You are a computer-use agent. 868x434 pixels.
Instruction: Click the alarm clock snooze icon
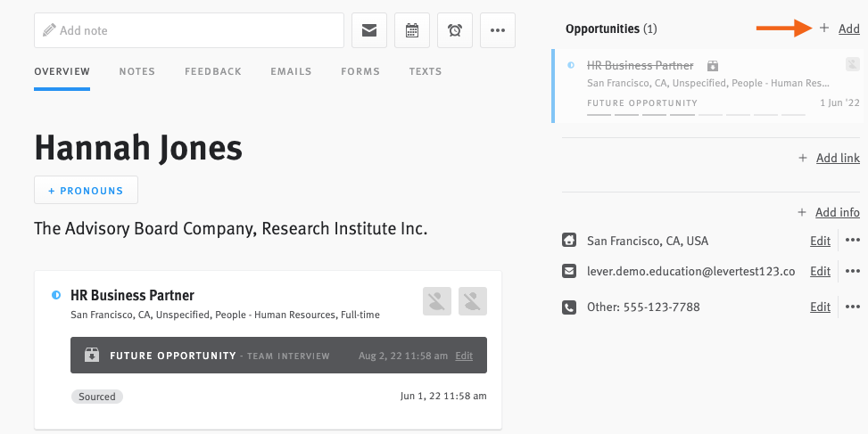click(455, 30)
